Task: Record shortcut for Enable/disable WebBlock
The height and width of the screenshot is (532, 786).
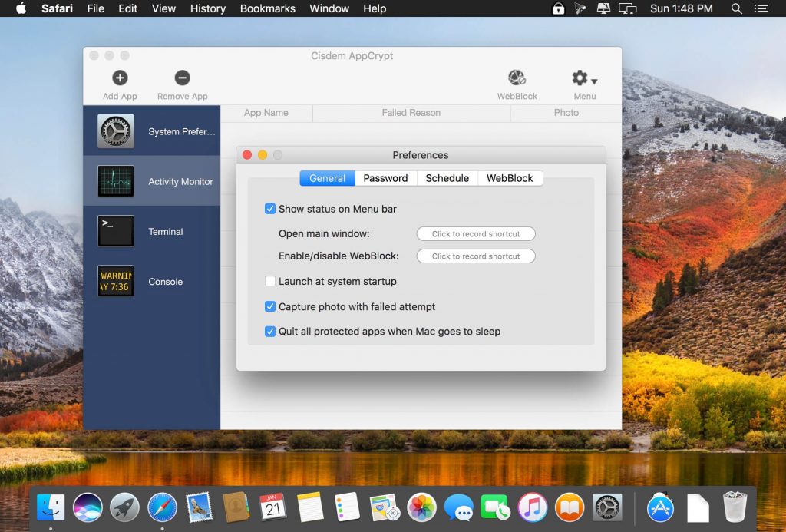Action: tap(475, 256)
